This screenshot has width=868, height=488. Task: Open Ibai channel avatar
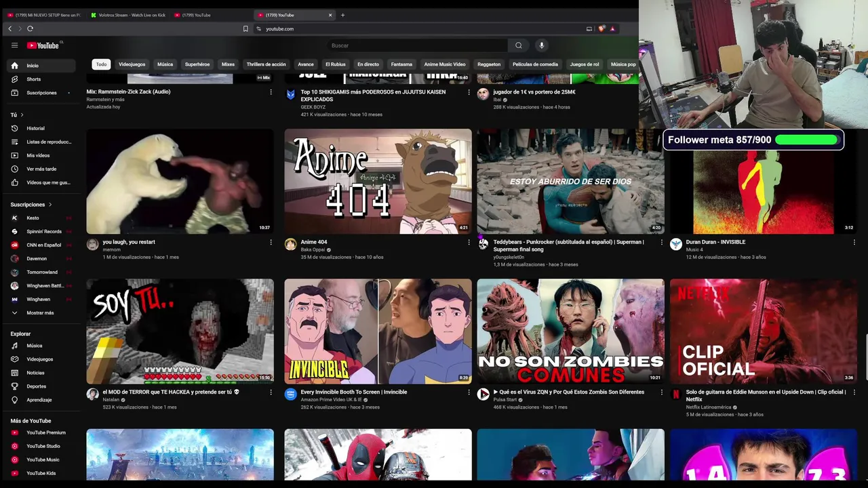pyautogui.click(x=483, y=94)
